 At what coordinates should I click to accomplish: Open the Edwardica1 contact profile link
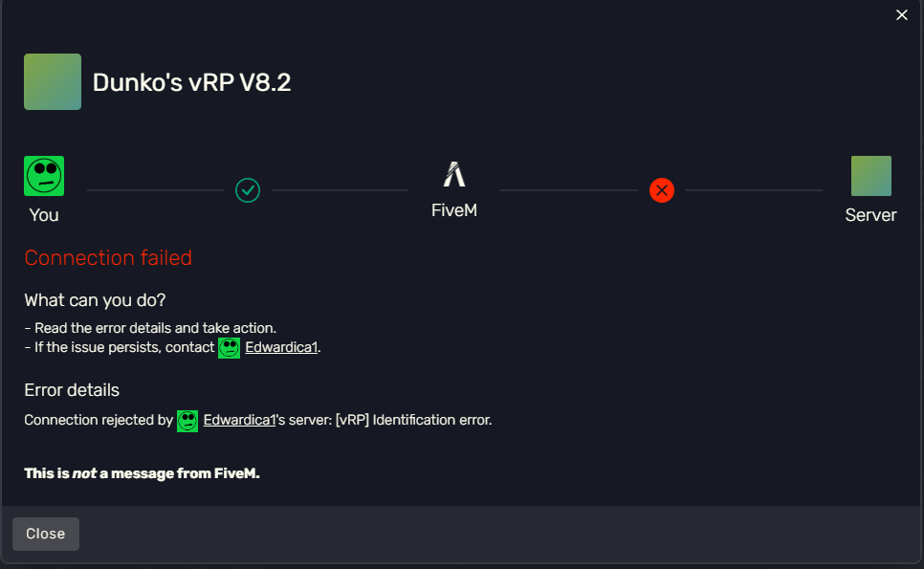(x=281, y=346)
